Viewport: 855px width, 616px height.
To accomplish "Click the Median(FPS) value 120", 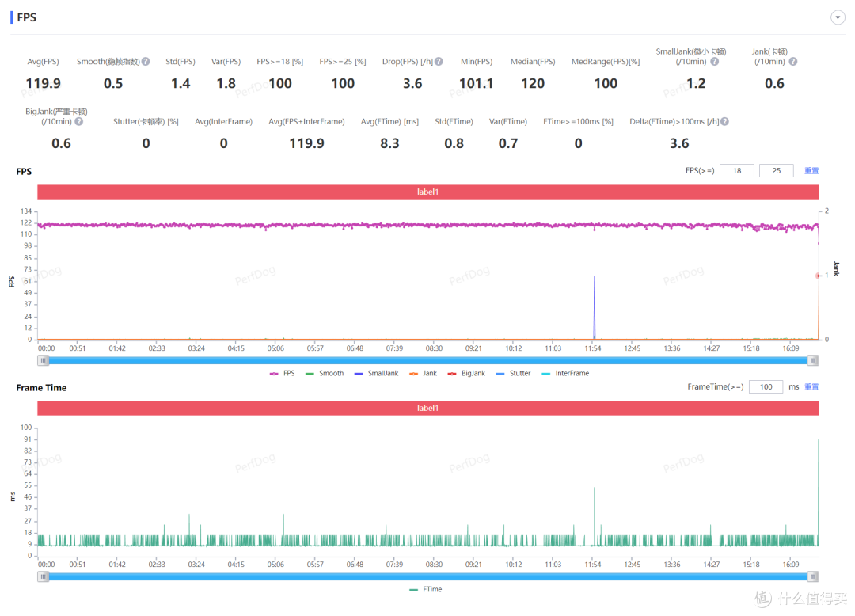I will coord(533,83).
